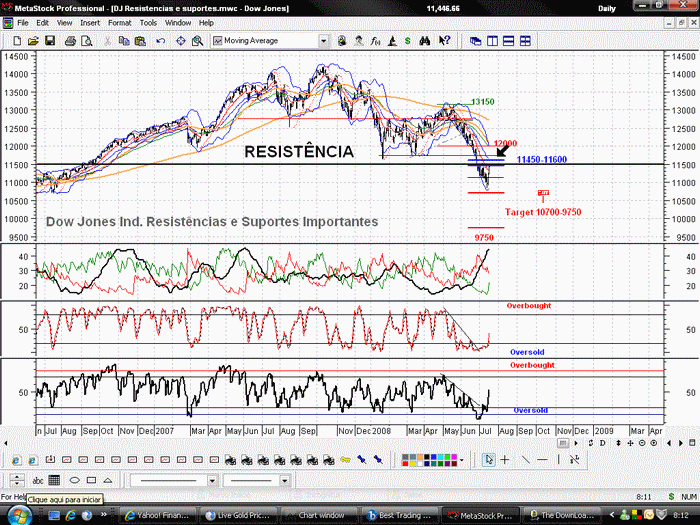Open the Edit menu
700x525 pixels.
coord(42,23)
